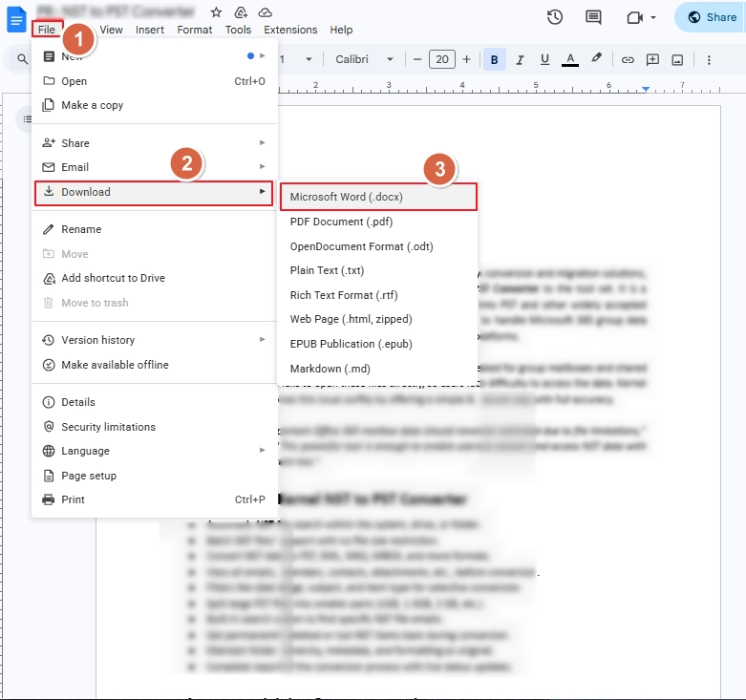
Task: Download as OpenDocument Format (.odt)
Action: click(378, 246)
